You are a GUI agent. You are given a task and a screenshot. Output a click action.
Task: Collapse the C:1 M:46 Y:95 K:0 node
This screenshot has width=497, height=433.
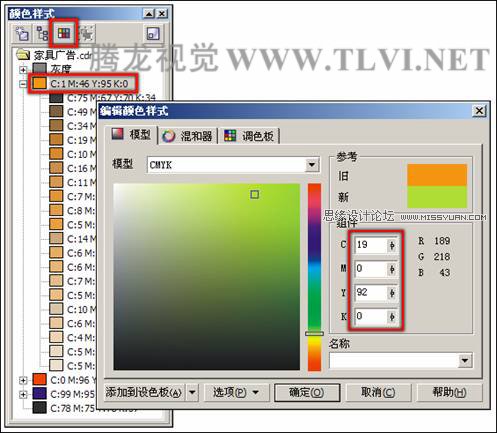pos(23,84)
